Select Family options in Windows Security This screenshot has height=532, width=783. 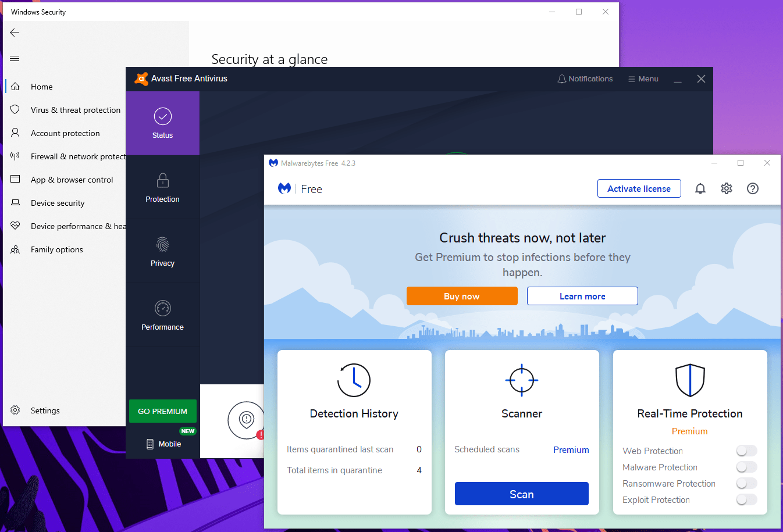[x=57, y=249]
